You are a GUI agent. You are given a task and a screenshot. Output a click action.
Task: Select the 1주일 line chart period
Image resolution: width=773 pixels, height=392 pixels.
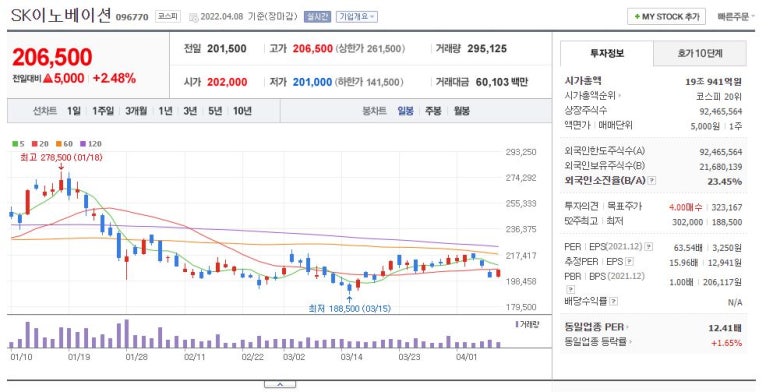[103, 111]
